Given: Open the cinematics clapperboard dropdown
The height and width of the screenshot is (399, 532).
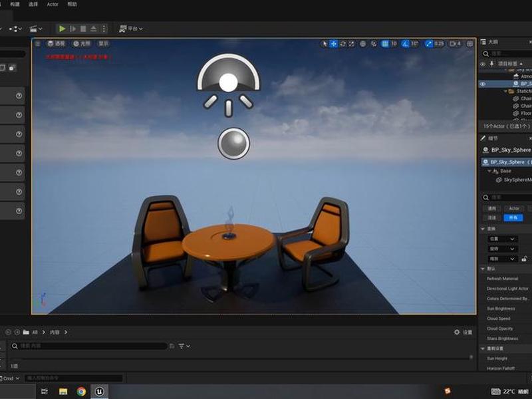Looking at the screenshot, I should coord(36,29).
